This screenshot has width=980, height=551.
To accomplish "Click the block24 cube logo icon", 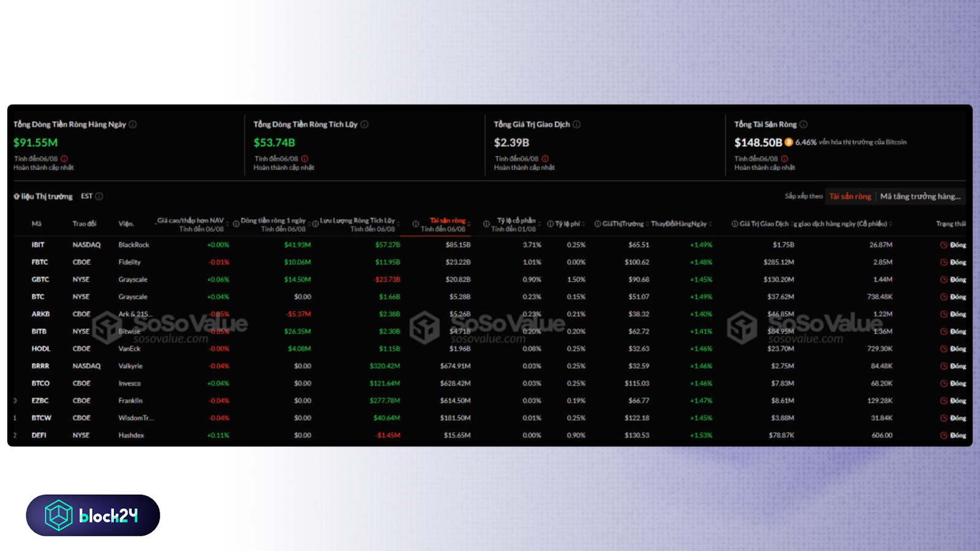I will click(58, 515).
